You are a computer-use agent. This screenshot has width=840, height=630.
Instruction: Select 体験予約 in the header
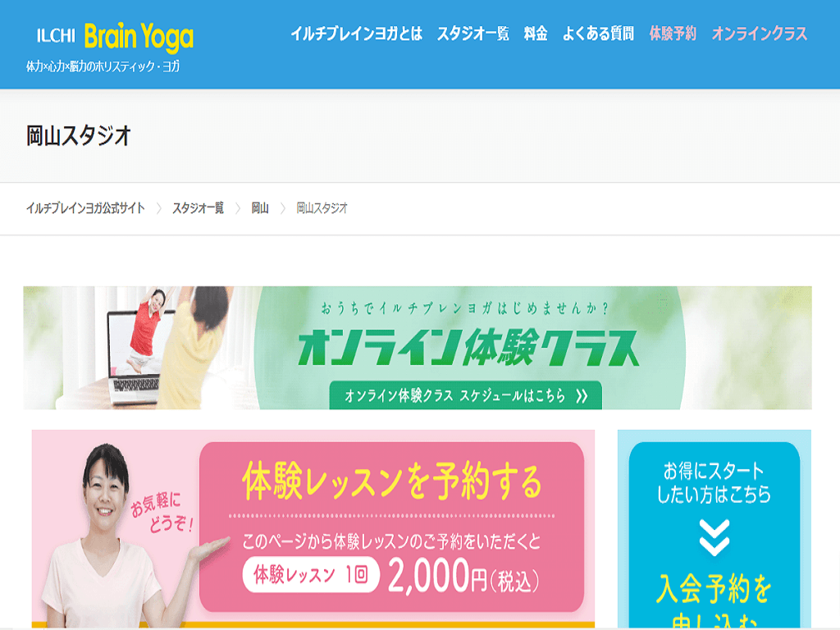coord(673,34)
